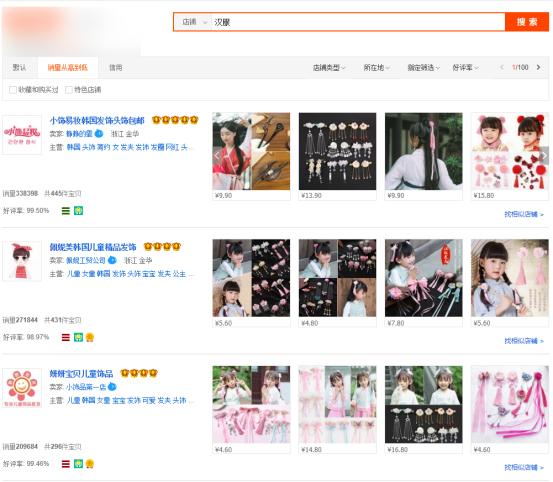Click the sales count 销量209684
This screenshot has height=482, width=553.
[20, 446]
